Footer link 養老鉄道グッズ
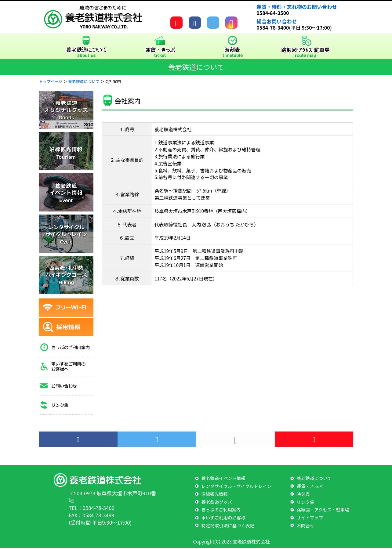Screen dimensions: 392x549 (x=217, y=502)
